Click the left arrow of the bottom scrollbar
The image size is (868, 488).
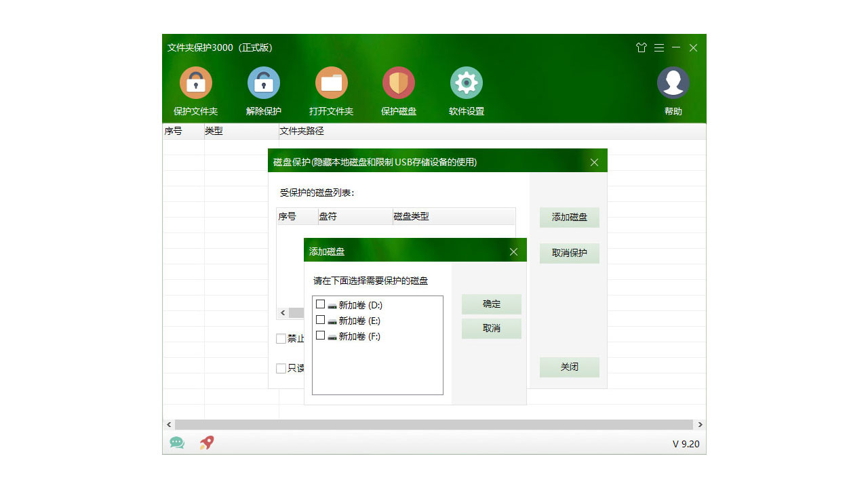coord(169,424)
